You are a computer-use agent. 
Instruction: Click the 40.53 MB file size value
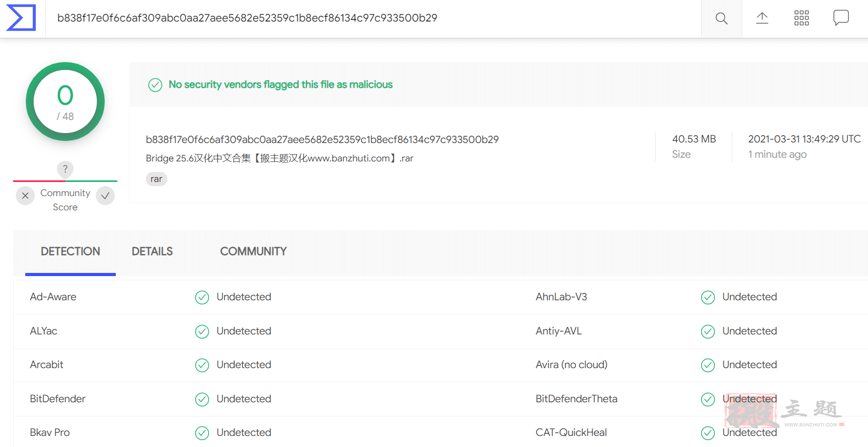coord(694,139)
